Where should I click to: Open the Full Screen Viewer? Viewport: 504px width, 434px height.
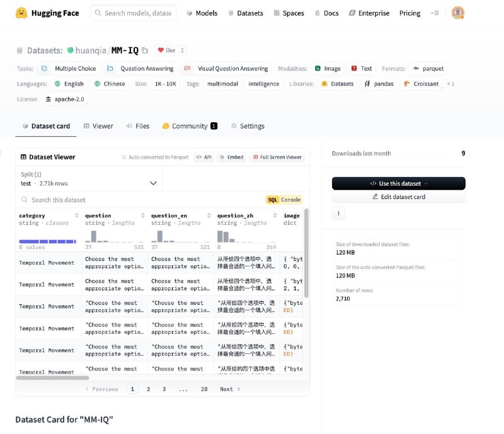(x=277, y=157)
